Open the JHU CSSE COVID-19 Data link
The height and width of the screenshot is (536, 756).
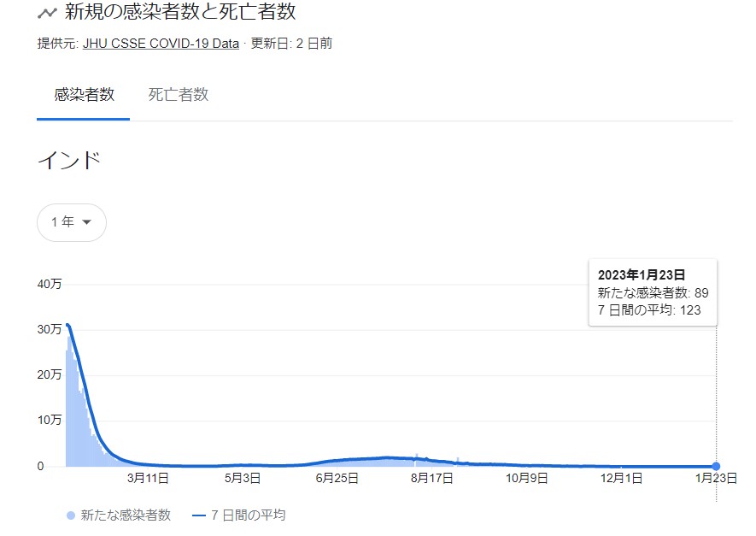point(161,44)
